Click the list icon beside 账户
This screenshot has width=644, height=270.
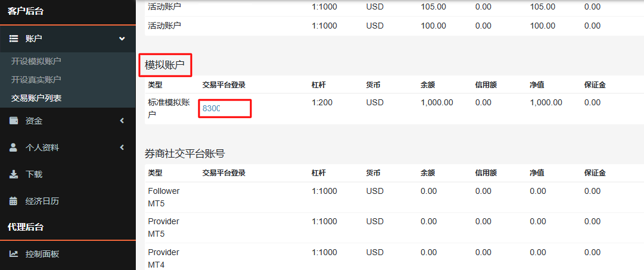pos(14,39)
